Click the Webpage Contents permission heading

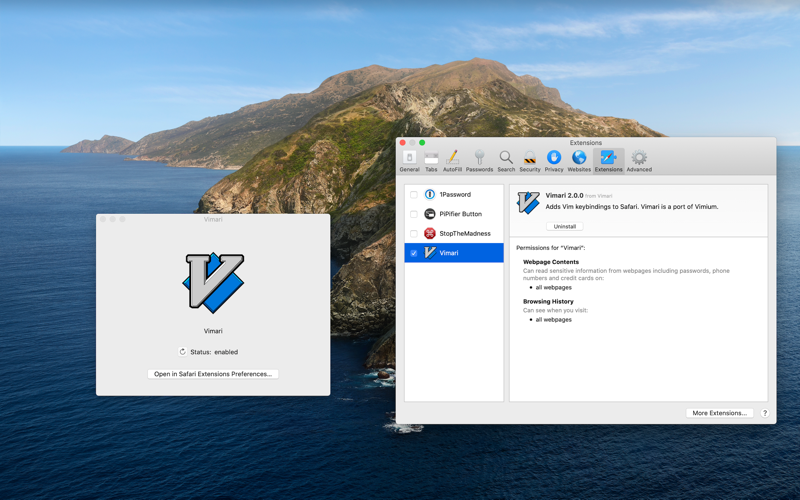(551, 262)
